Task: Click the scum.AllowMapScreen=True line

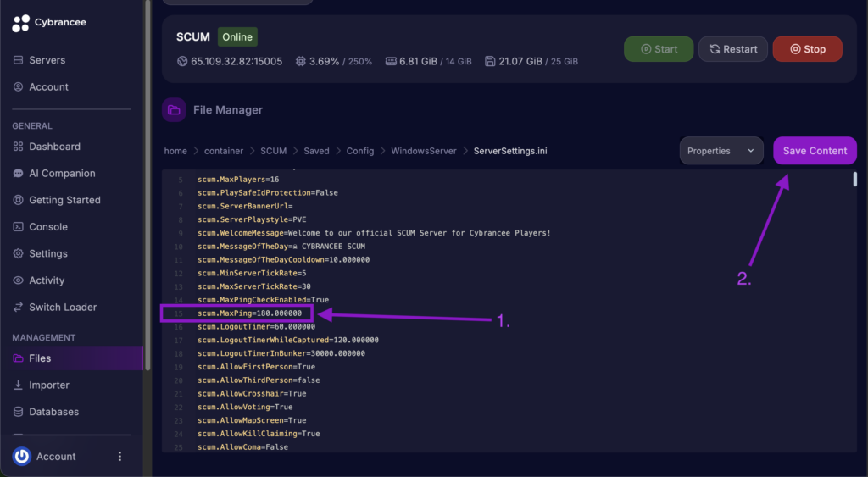Action: 252,420
